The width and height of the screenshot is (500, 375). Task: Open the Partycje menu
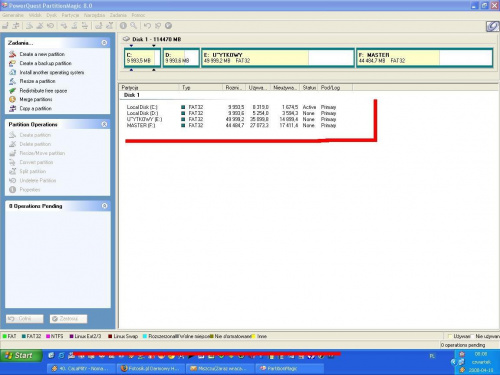[70, 15]
